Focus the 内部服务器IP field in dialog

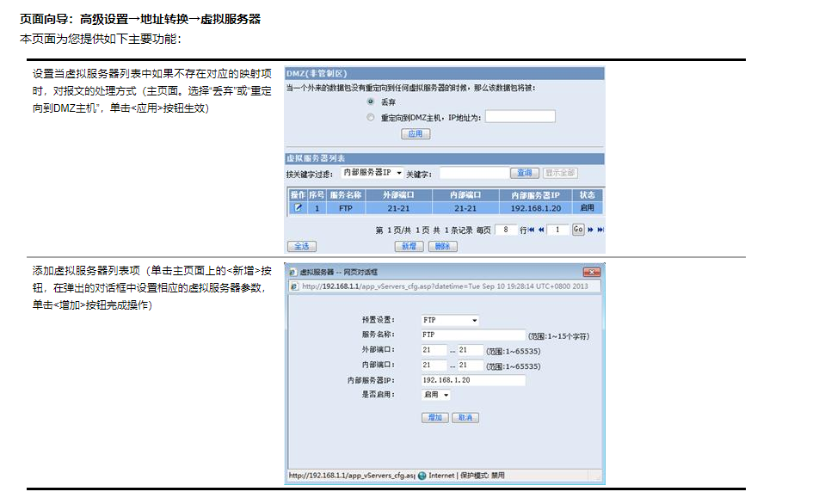(x=473, y=380)
